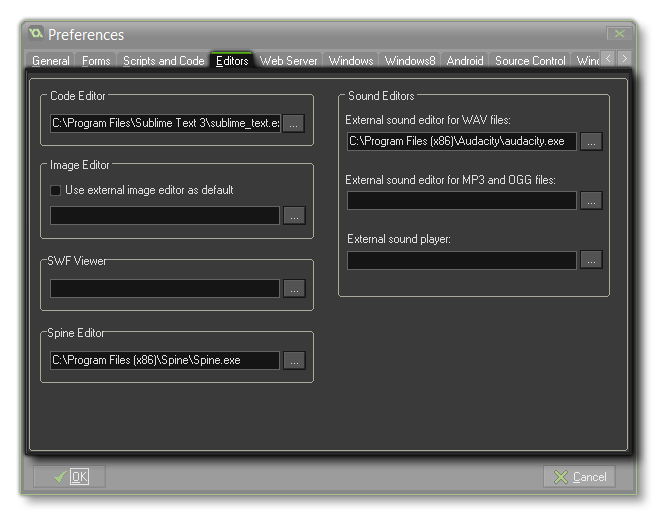Select the Web Server tab
This screenshot has height=515, width=657.
point(288,61)
